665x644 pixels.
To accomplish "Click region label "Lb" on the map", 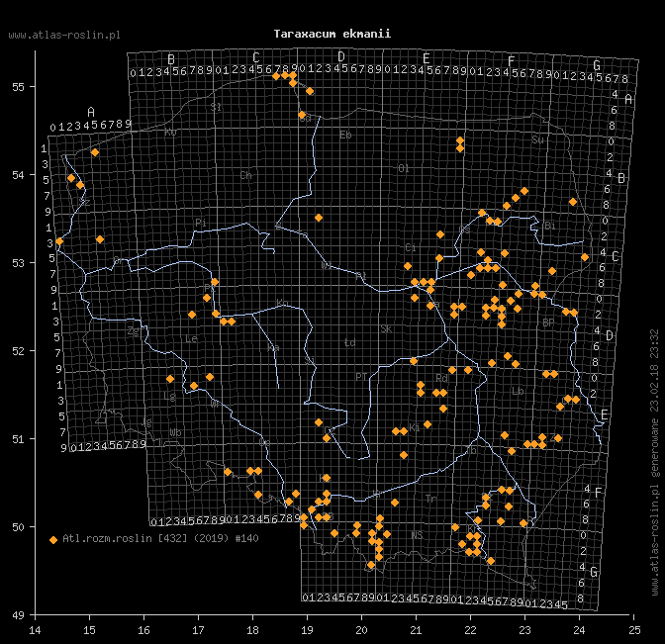I will pyautogui.click(x=518, y=391).
